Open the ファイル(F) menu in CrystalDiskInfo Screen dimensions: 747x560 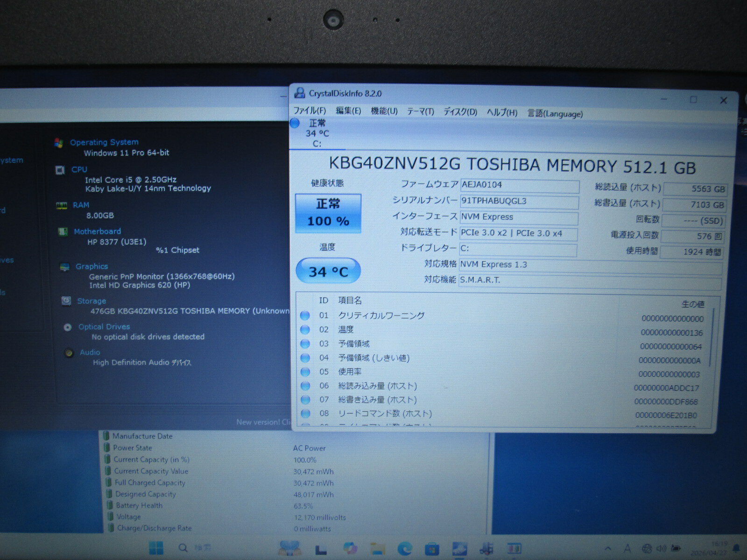310,111
